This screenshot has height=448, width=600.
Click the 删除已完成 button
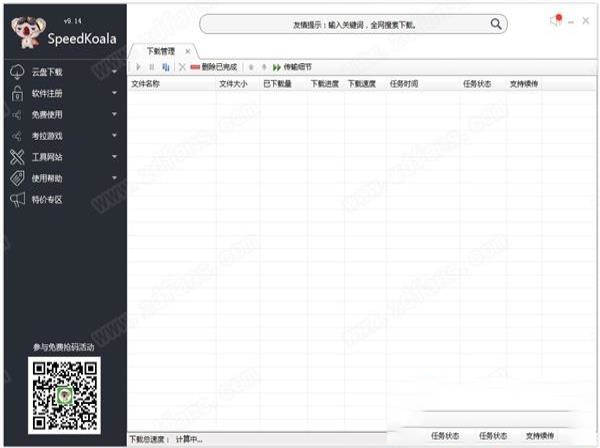point(213,66)
